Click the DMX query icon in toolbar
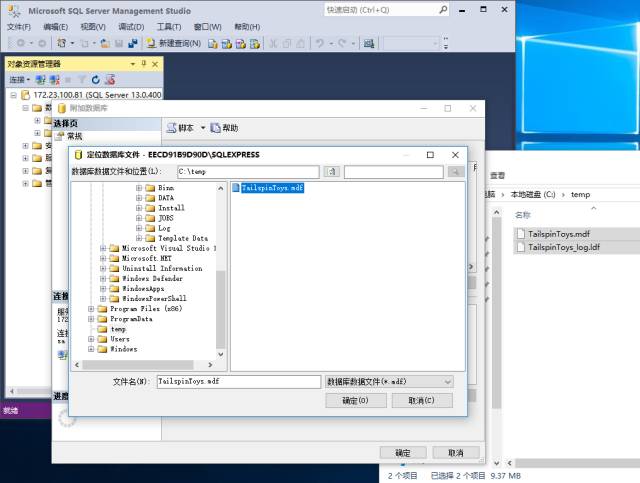640x483 pixels. 241,44
